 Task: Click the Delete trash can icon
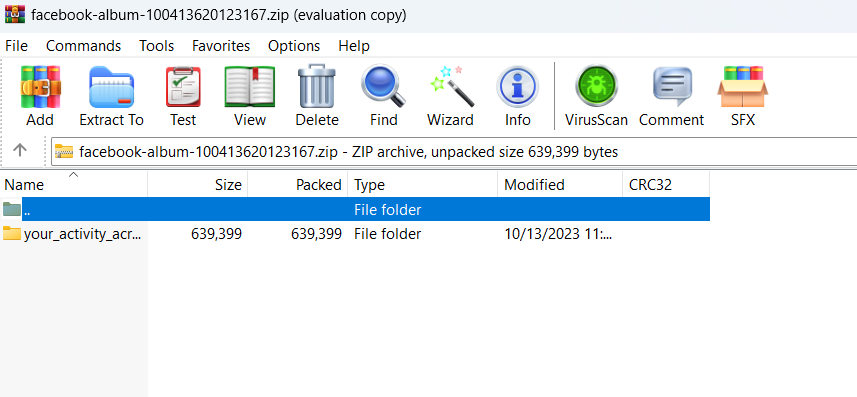pyautogui.click(x=316, y=86)
